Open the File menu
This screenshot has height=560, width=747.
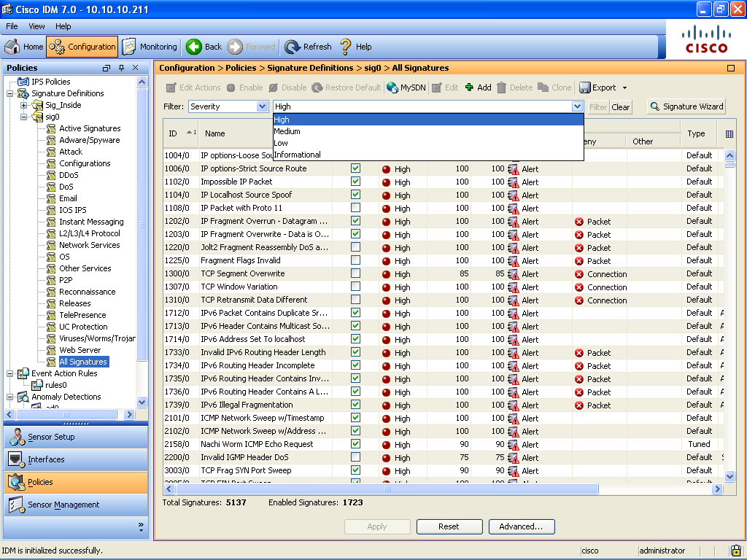click(12, 26)
